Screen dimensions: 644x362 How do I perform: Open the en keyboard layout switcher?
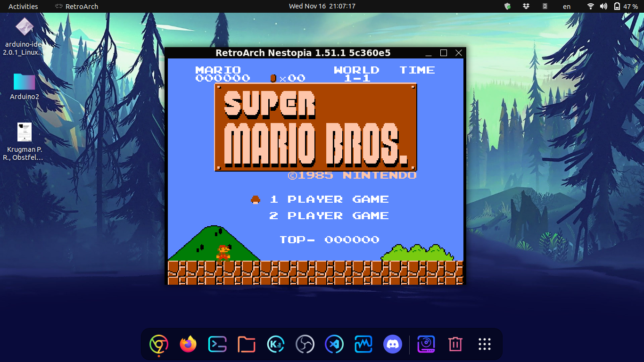(x=566, y=6)
